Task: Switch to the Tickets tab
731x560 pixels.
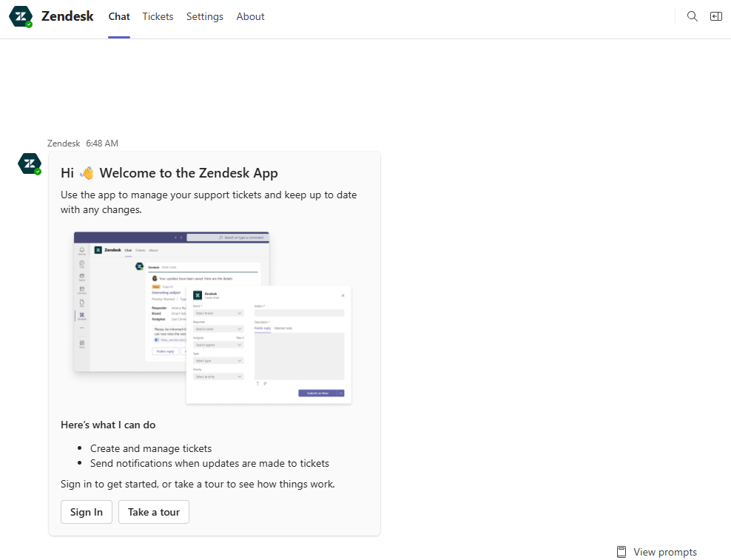Action: coord(158,16)
